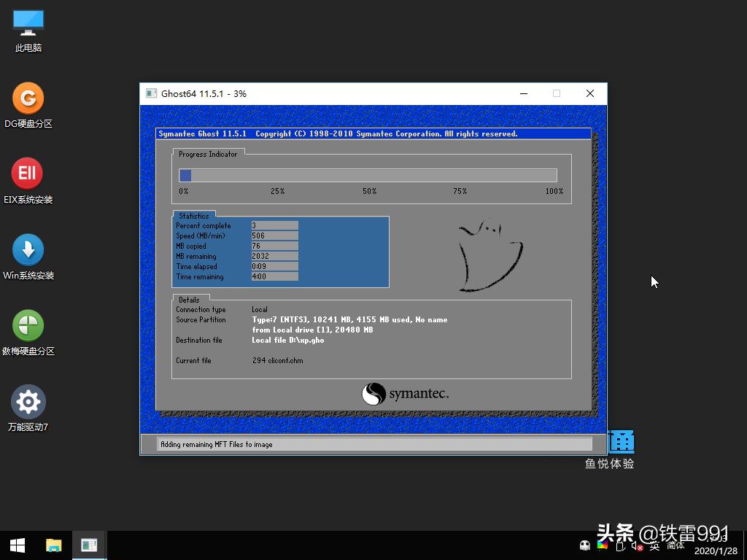
Task: Click the ghost icon in system tray
Action: click(585, 545)
